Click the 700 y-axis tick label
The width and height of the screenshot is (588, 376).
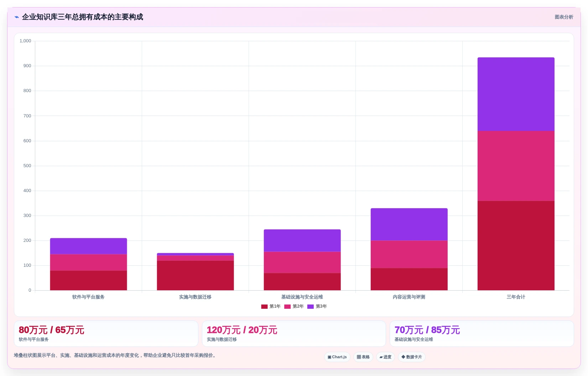tap(27, 116)
